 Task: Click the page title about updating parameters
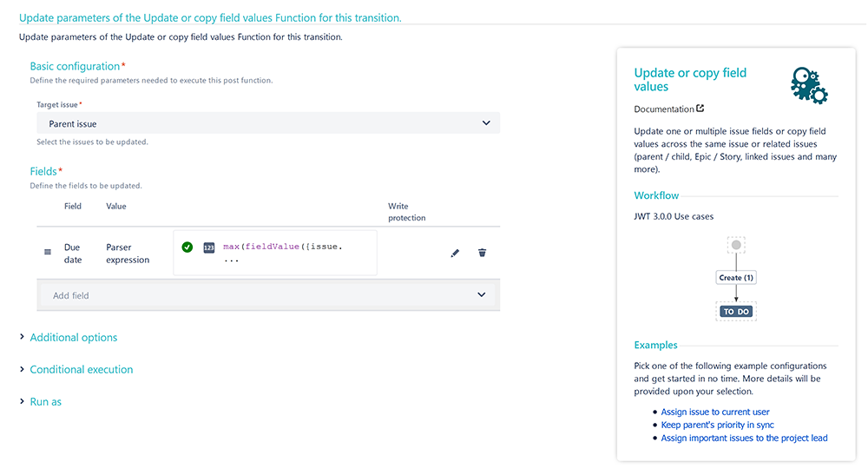(210, 17)
